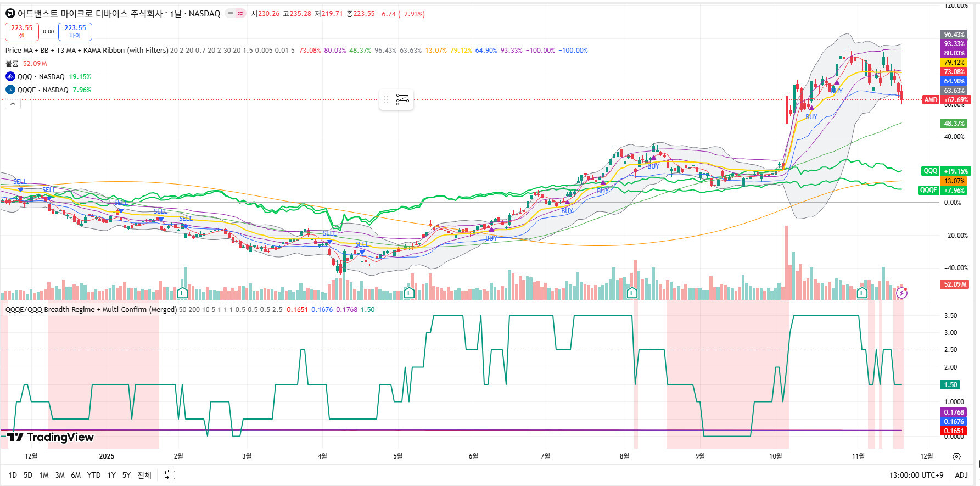980x486 pixels.
Task: Click the QQQE comparison symbol logo
Action: 10,90
